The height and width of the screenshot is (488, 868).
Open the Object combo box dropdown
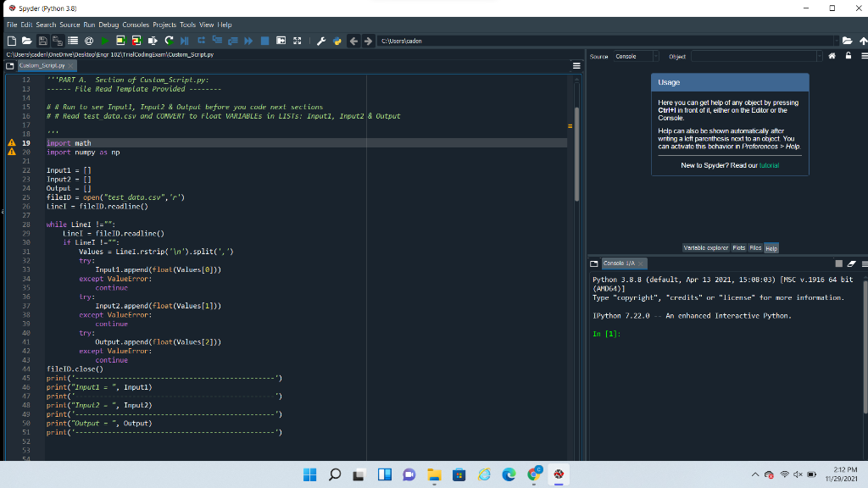tap(820, 55)
